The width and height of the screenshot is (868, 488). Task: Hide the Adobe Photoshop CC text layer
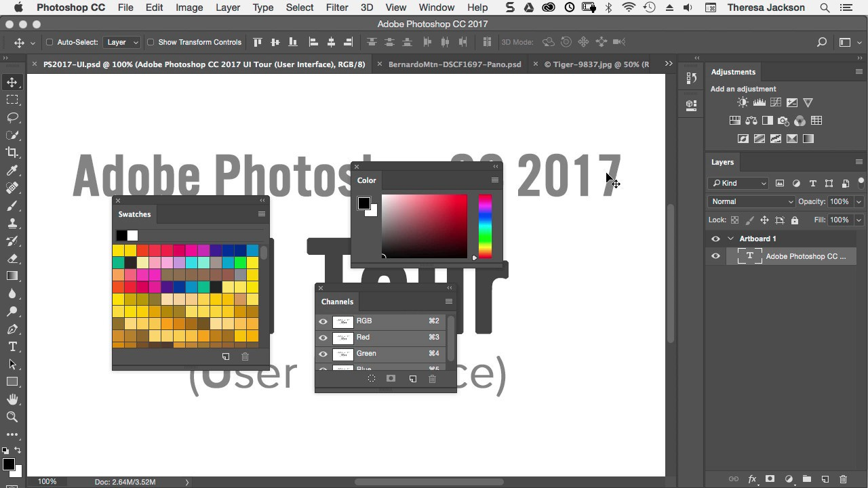click(x=715, y=256)
